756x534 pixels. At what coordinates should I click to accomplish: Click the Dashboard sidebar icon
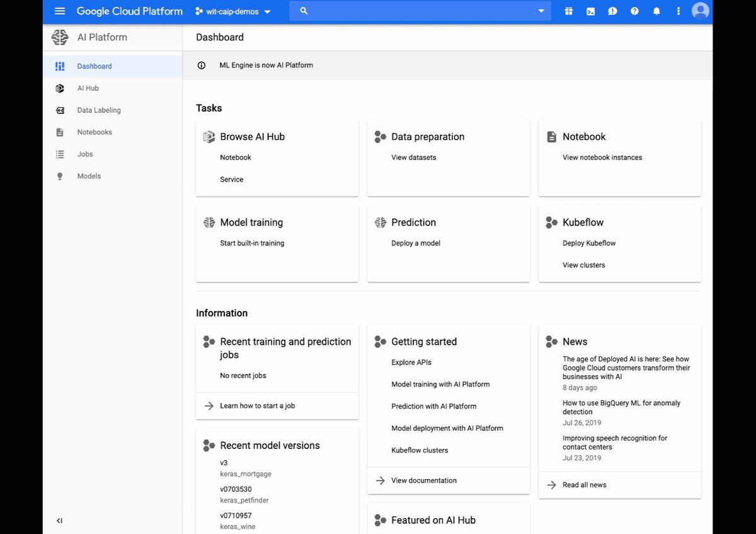click(60, 66)
